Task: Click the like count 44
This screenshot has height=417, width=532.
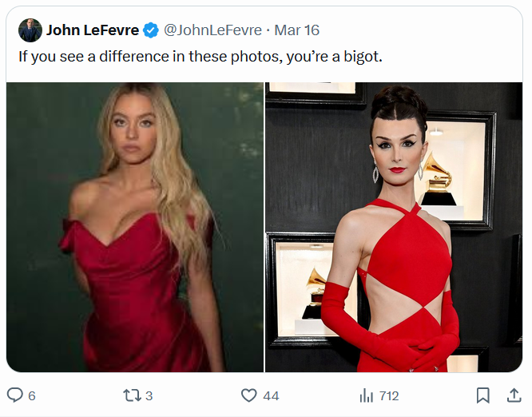Action: [271, 395]
